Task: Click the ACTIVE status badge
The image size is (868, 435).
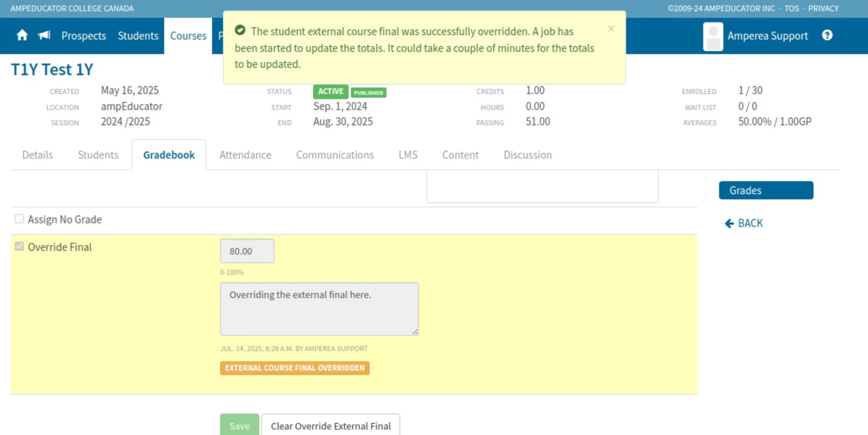Action: [330, 91]
